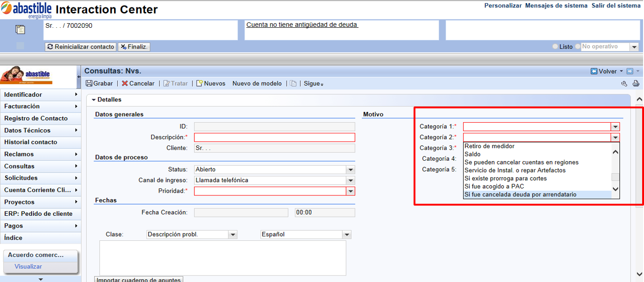The width and height of the screenshot is (644, 282).
Task: Click the red X Cancelar icon
Action: (x=125, y=83)
